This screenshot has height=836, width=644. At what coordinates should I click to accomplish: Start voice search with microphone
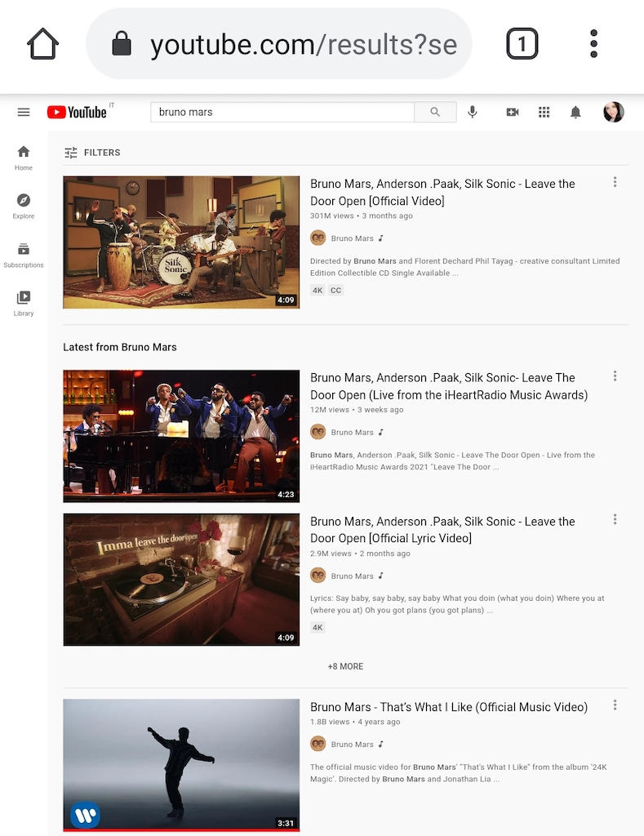(x=473, y=112)
